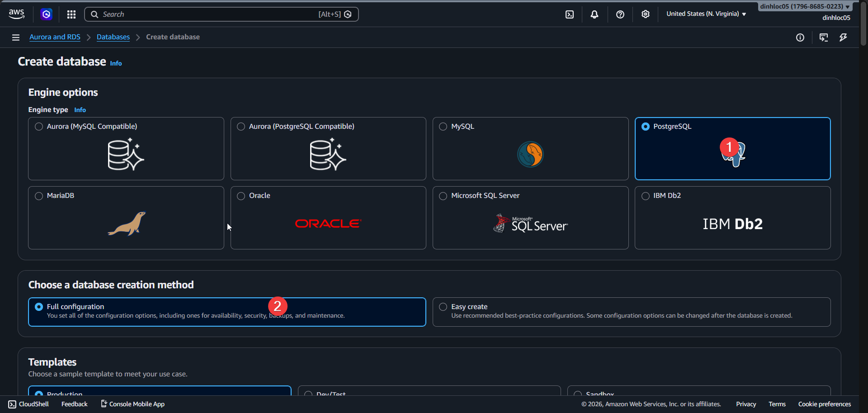This screenshot has width=868, height=413.
Task: Open CloudShell from the top toolbar
Action: click(x=569, y=14)
